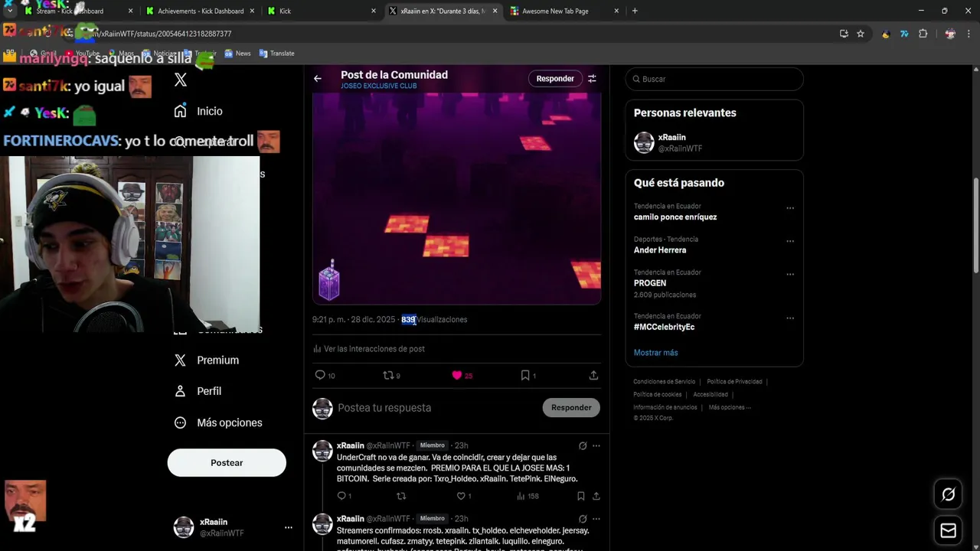Screen dimensions: 980x551
Task: Click the 839 Visualizaciones count
Action: point(434,320)
